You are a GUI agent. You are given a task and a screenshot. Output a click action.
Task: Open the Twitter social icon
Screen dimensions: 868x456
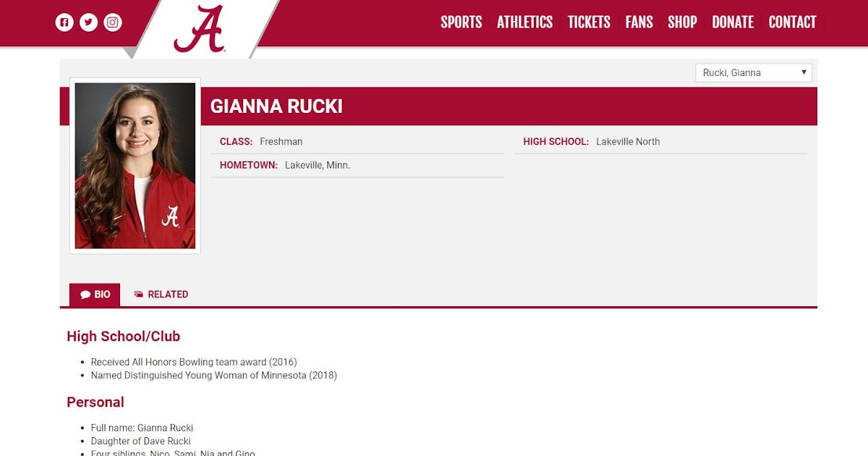point(88,22)
